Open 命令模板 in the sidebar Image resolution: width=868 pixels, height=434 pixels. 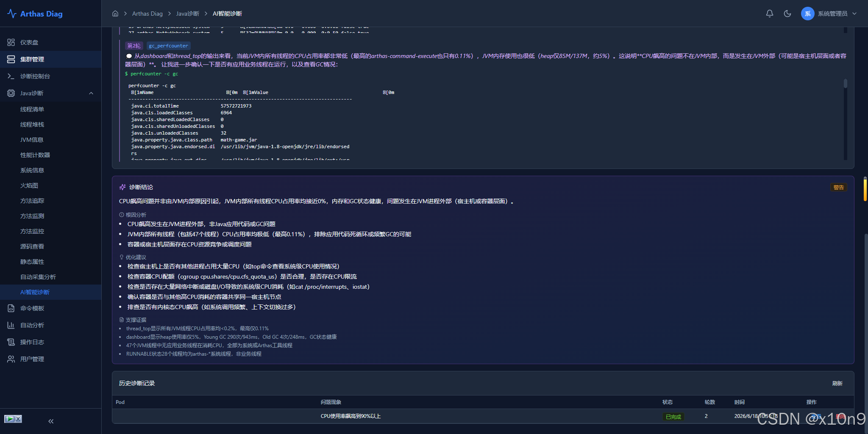51,308
